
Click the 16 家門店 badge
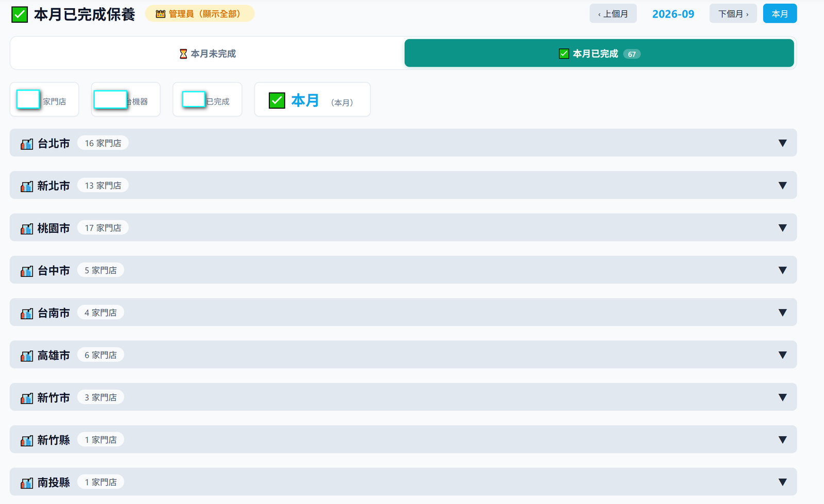103,143
